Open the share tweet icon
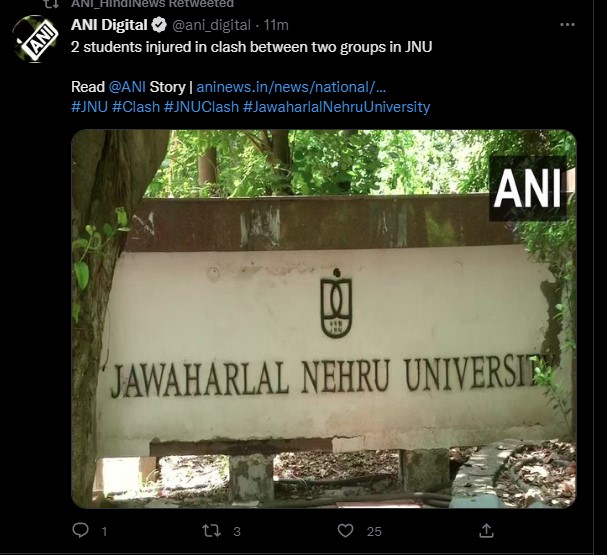 486,530
